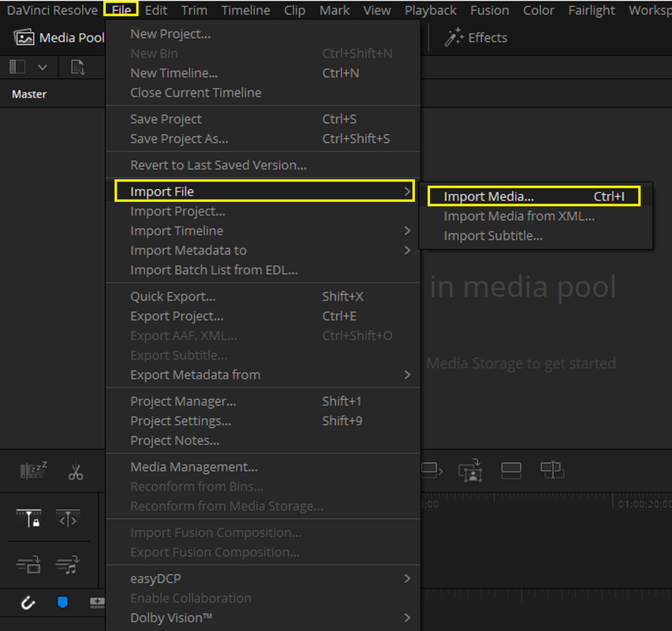Open the Media Pool panel
The height and width of the screenshot is (631, 672).
pyautogui.click(x=58, y=38)
